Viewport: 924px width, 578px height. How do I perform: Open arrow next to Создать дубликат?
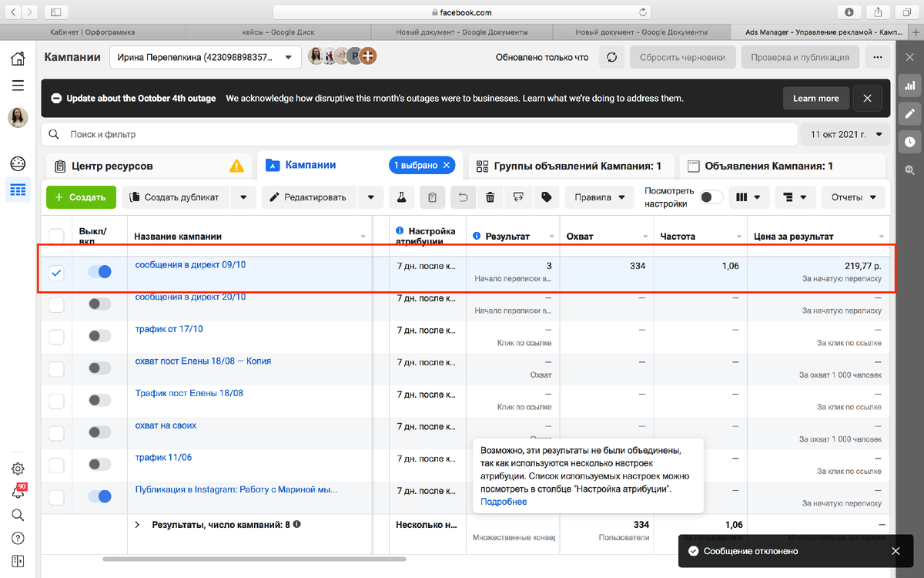[243, 197]
